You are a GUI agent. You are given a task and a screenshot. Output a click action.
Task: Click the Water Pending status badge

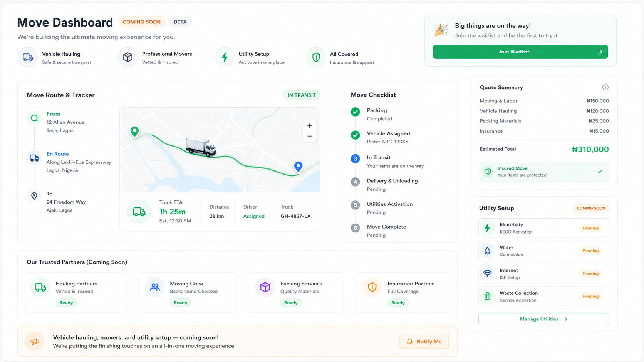(x=590, y=251)
